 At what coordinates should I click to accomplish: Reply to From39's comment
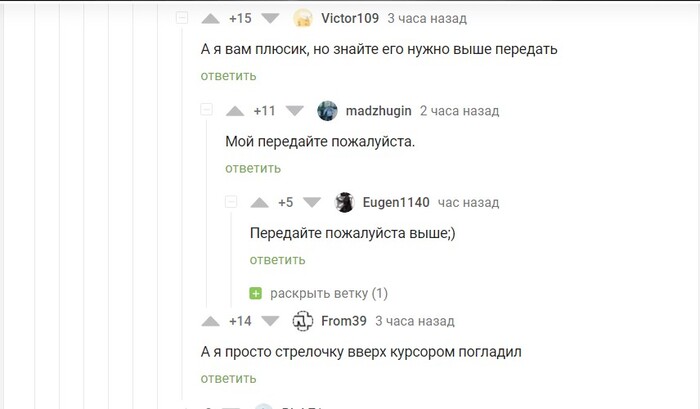[x=228, y=378]
